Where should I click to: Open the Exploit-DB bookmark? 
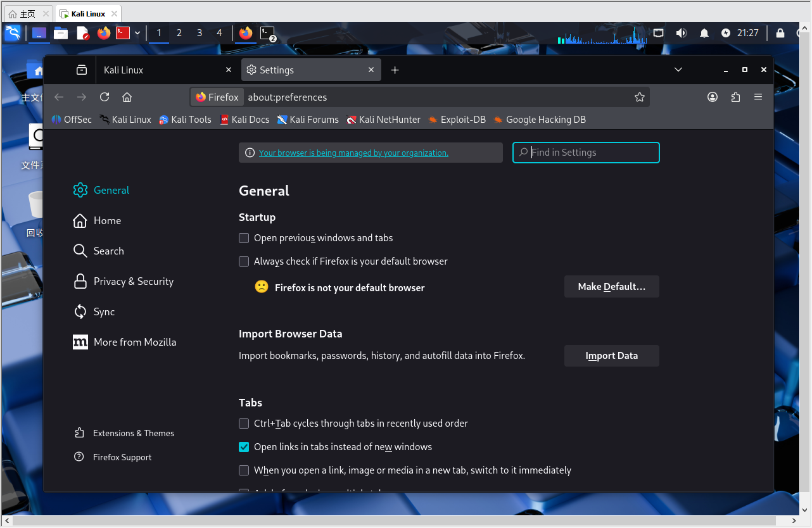pyautogui.click(x=457, y=119)
